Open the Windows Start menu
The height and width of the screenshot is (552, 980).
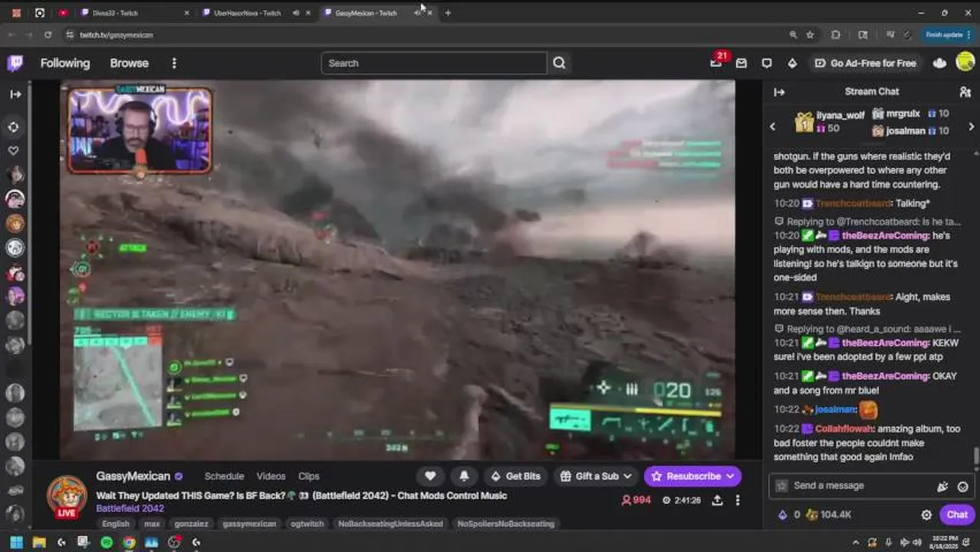[x=16, y=543]
